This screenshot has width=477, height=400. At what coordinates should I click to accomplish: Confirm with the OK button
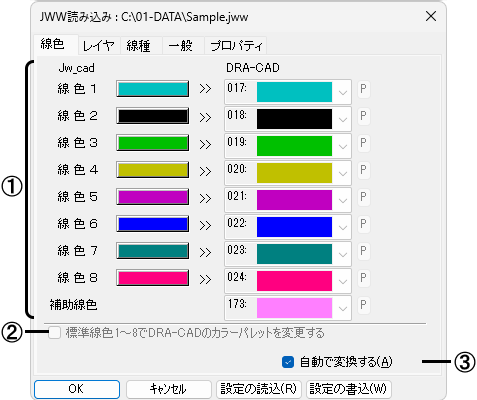[77, 389]
